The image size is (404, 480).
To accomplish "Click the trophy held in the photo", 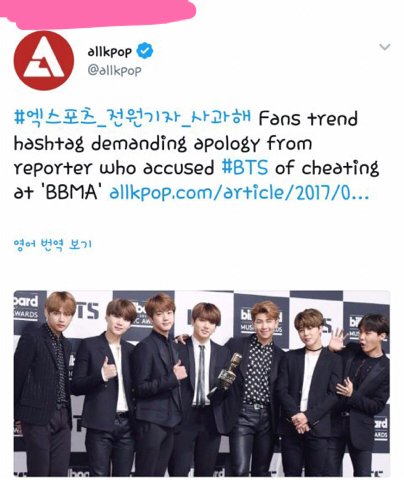I will point(230,371).
